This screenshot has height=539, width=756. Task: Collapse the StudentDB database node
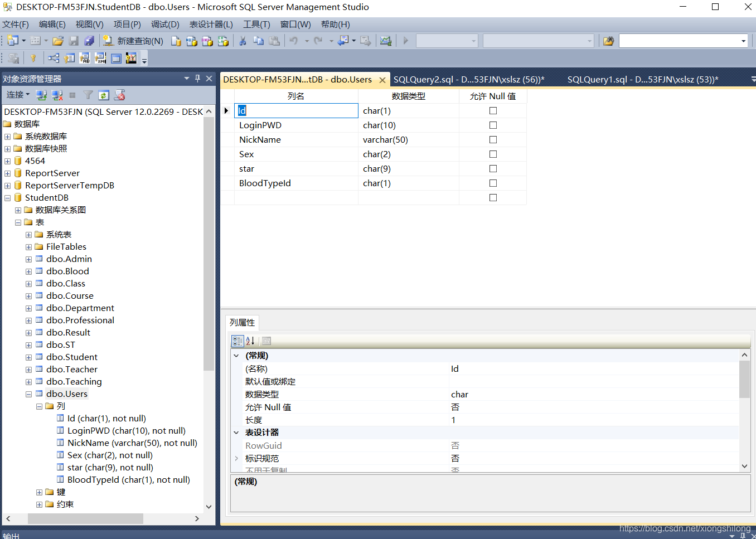(7, 198)
